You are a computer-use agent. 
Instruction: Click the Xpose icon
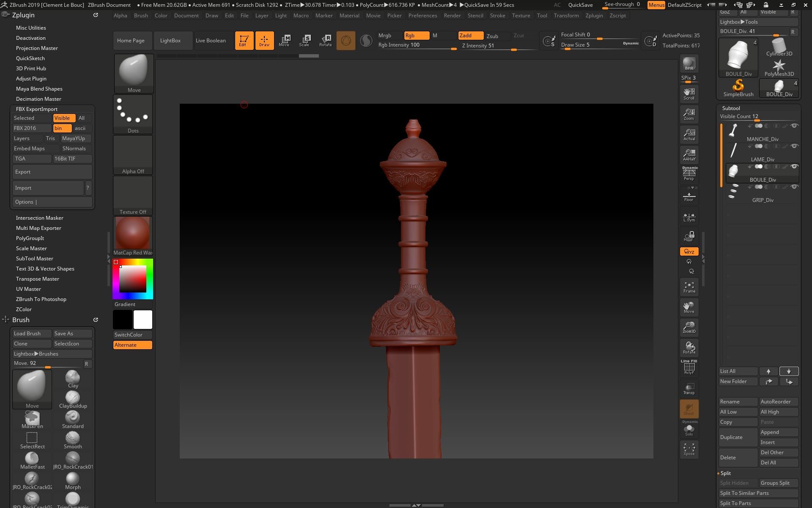(689, 449)
